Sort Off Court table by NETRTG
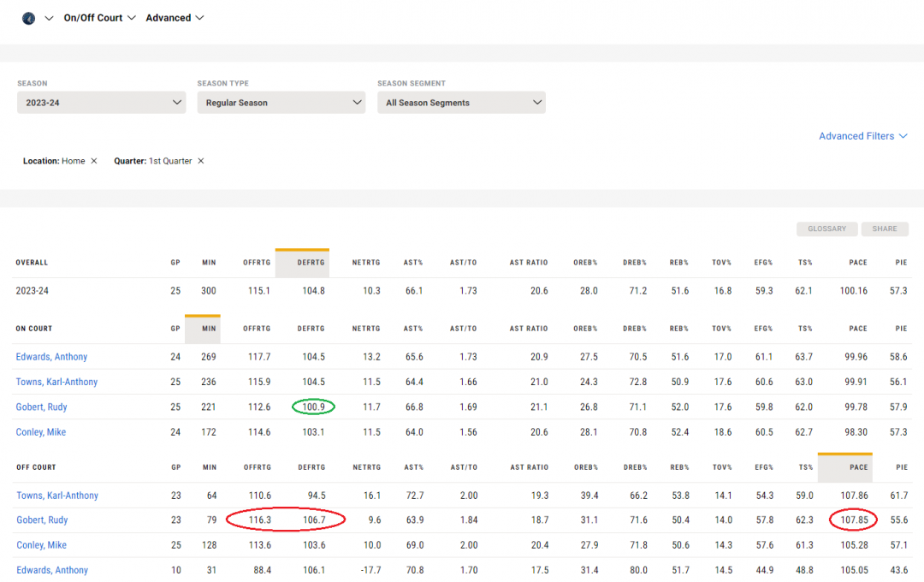The width and height of the screenshot is (924, 582). coord(366,467)
